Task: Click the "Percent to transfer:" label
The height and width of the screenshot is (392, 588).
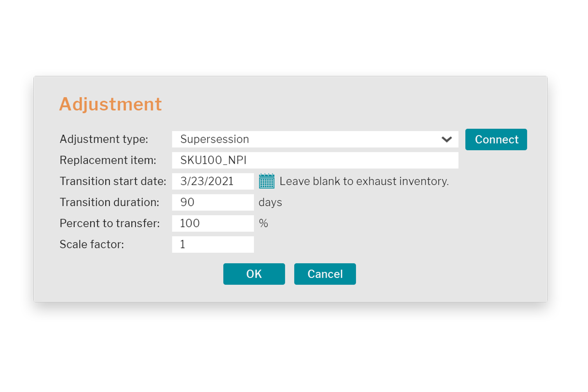Action: click(110, 224)
